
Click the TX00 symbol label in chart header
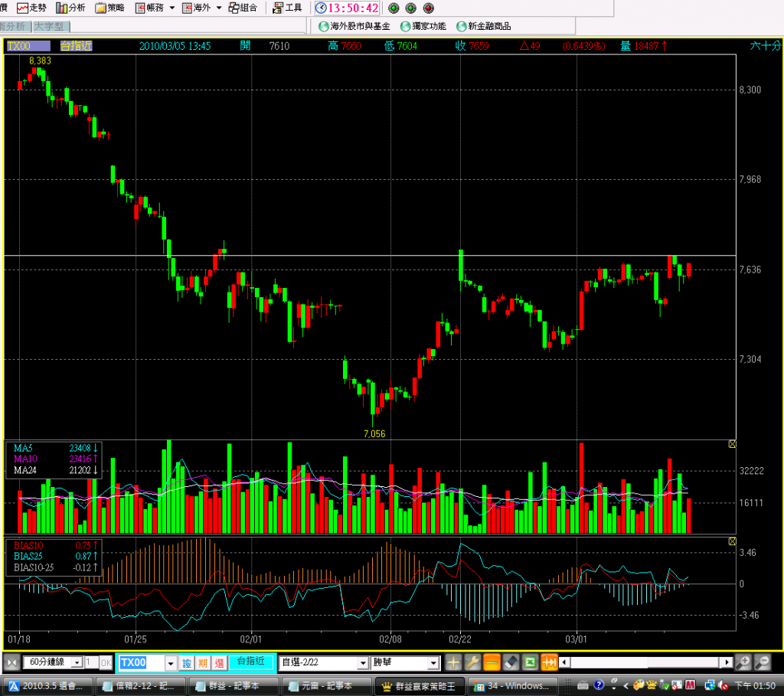(28, 46)
